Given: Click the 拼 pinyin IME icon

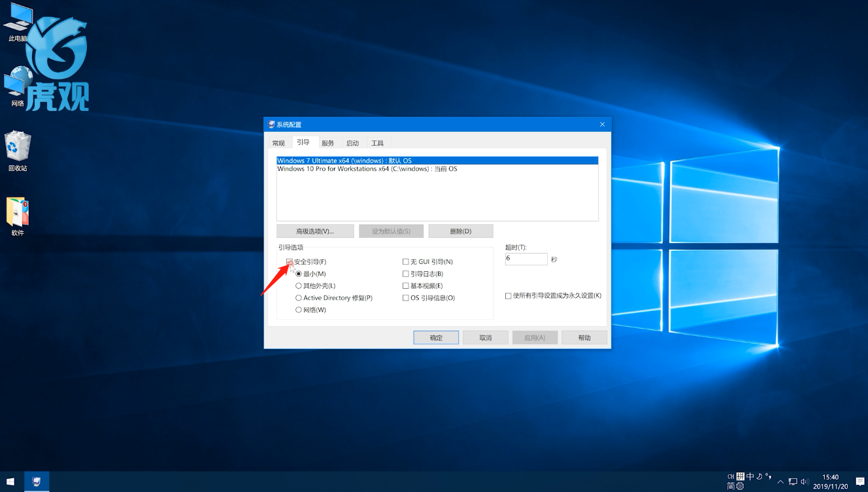Looking at the screenshot, I should (741, 476).
